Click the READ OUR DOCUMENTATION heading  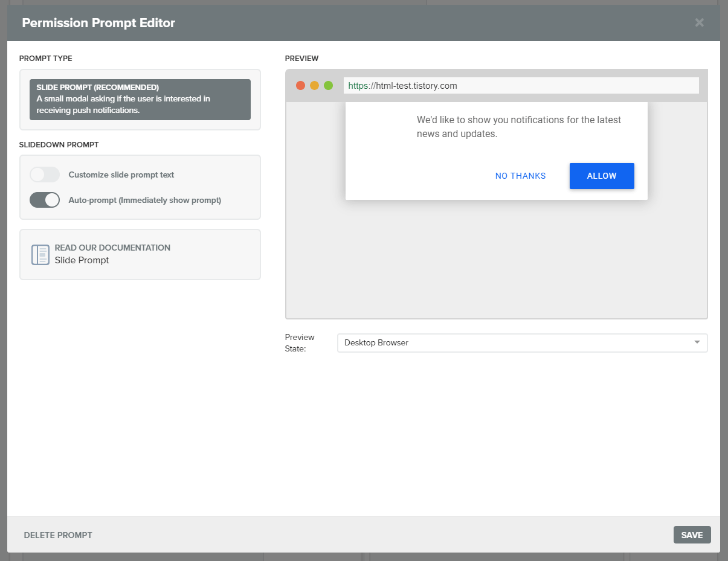[x=112, y=248]
